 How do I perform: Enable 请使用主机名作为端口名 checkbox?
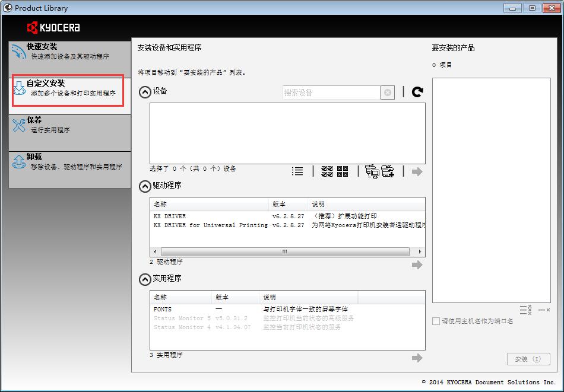click(x=436, y=321)
